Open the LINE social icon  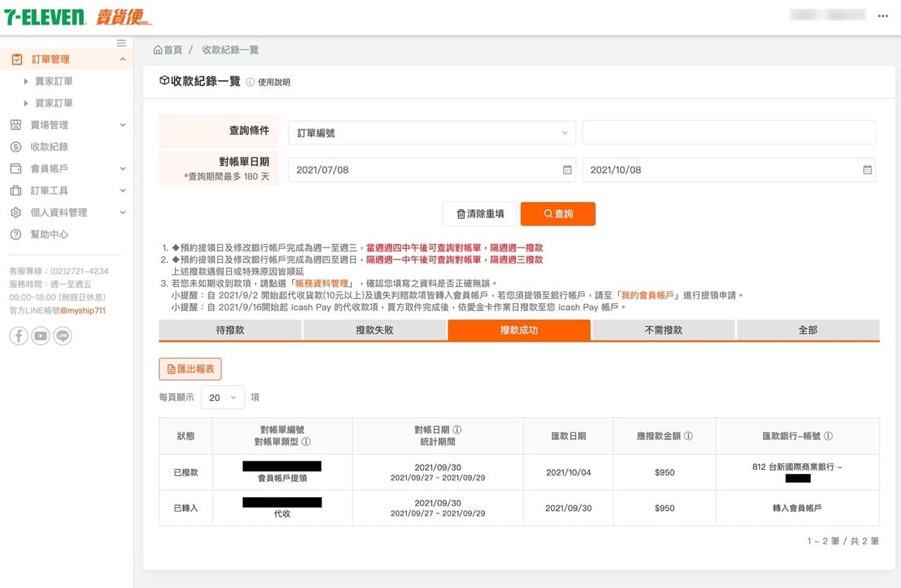click(x=63, y=336)
